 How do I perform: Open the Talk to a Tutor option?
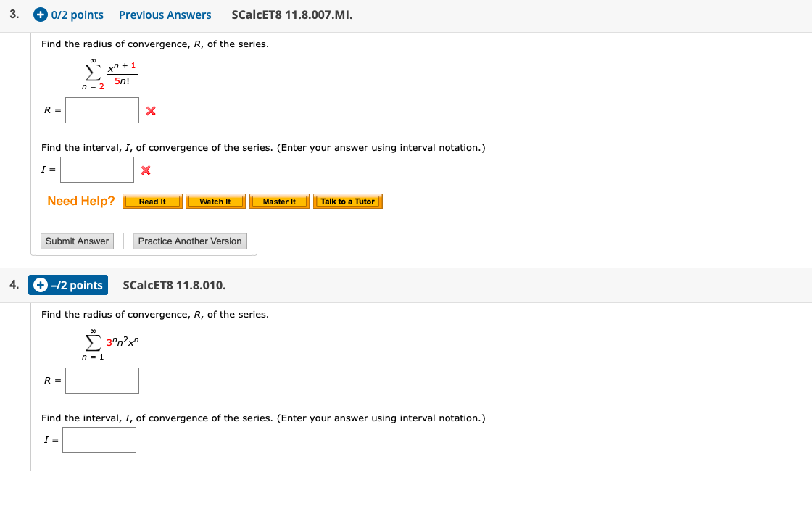click(x=348, y=202)
